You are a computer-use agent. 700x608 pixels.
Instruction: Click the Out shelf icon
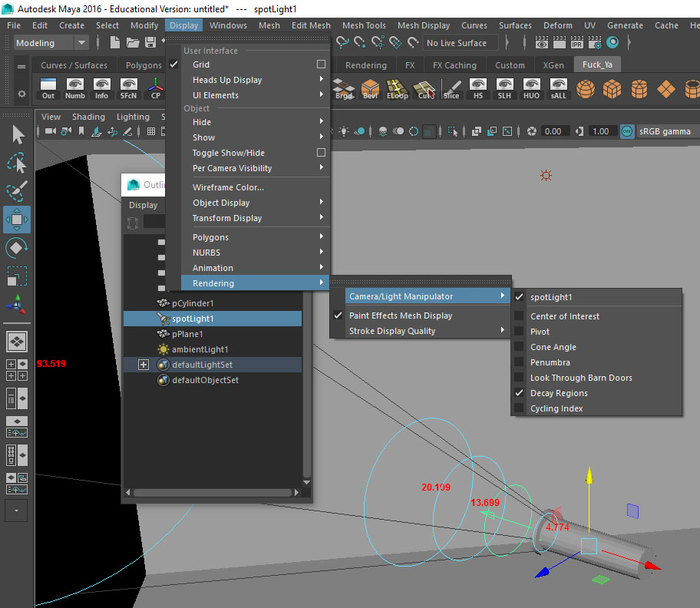(x=48, y=88)
